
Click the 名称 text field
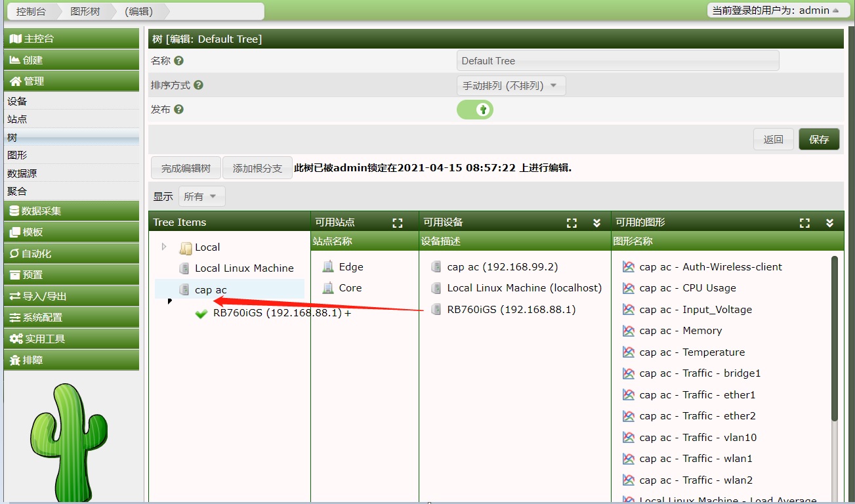[617, 61]
